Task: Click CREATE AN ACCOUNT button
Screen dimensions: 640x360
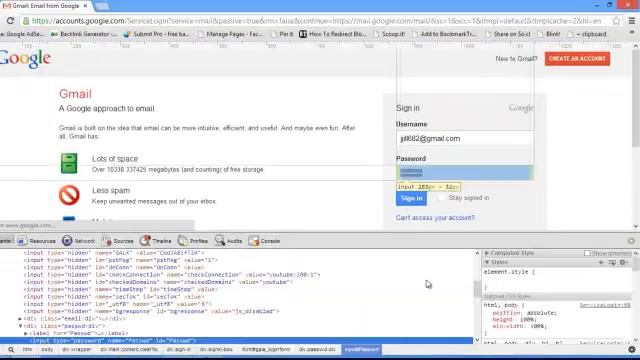Action: [577, 59]
